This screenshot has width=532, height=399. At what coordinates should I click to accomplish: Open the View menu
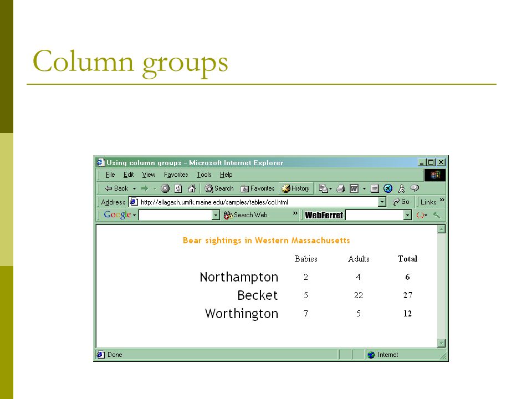click(x=149, y=175)
